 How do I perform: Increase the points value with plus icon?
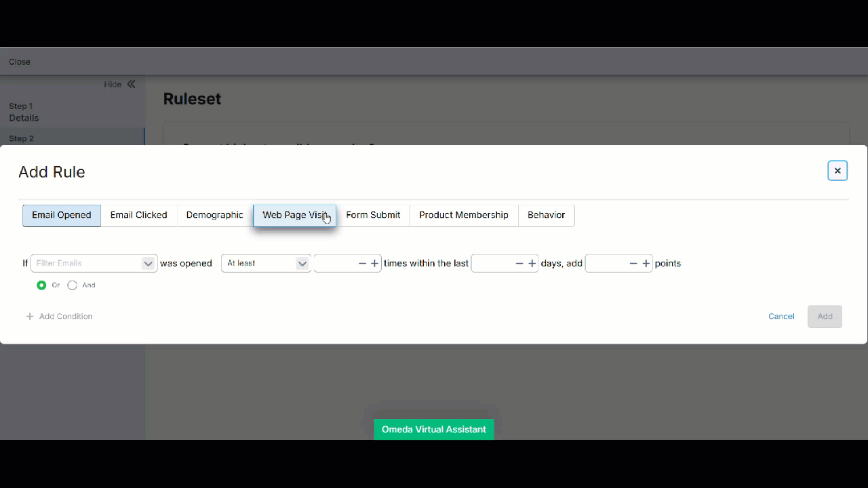pos(646,264)
